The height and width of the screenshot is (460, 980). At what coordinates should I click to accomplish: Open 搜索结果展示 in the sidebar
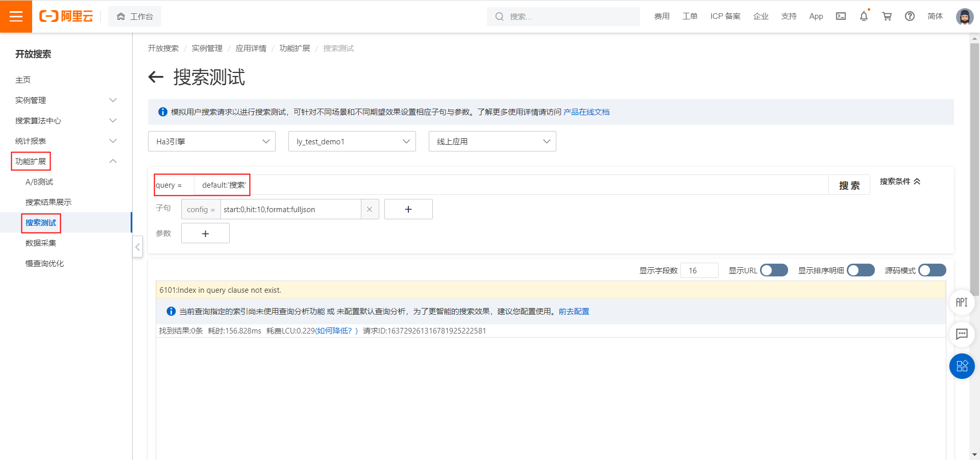[x=48, y=202]
